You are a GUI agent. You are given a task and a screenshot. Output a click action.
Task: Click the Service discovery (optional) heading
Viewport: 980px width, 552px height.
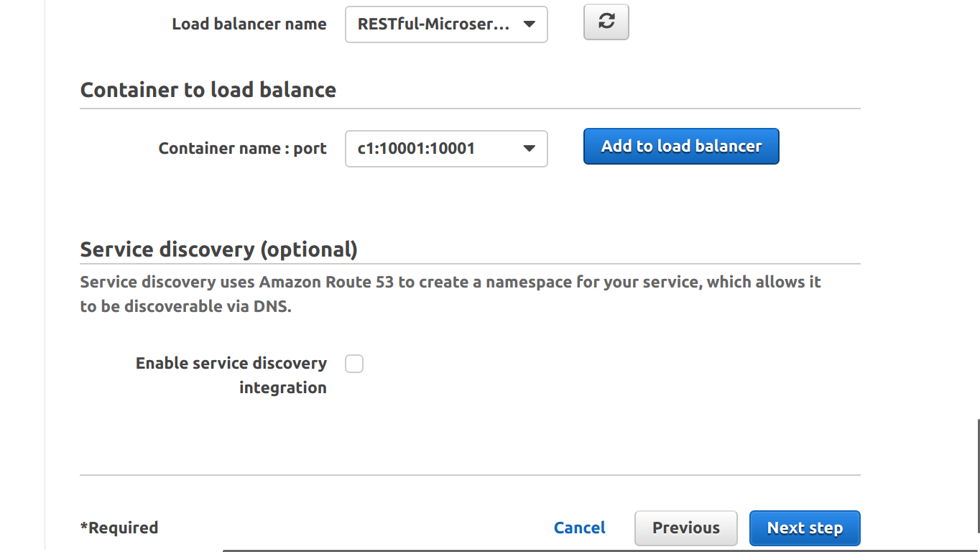click(x=218, y=249)
